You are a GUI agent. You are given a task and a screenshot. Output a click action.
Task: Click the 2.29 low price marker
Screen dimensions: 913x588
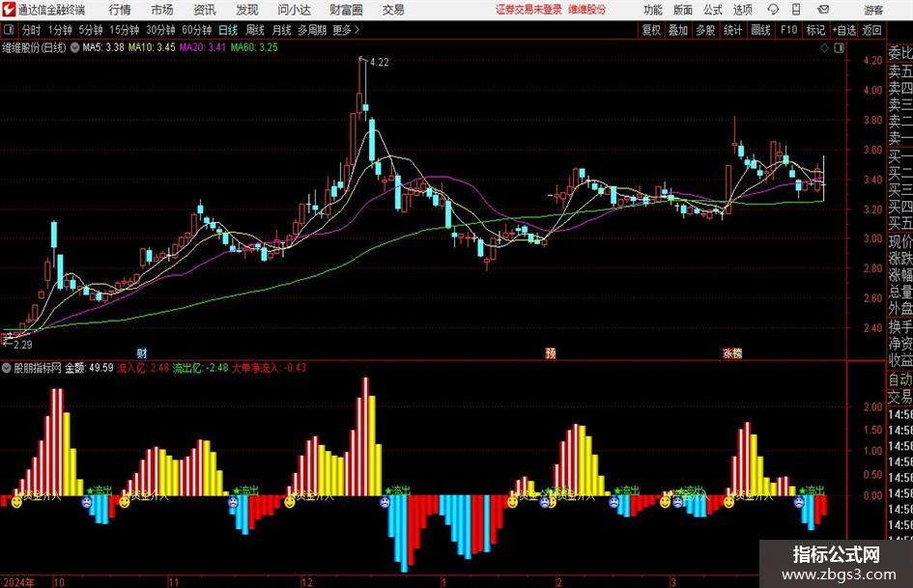22,345
